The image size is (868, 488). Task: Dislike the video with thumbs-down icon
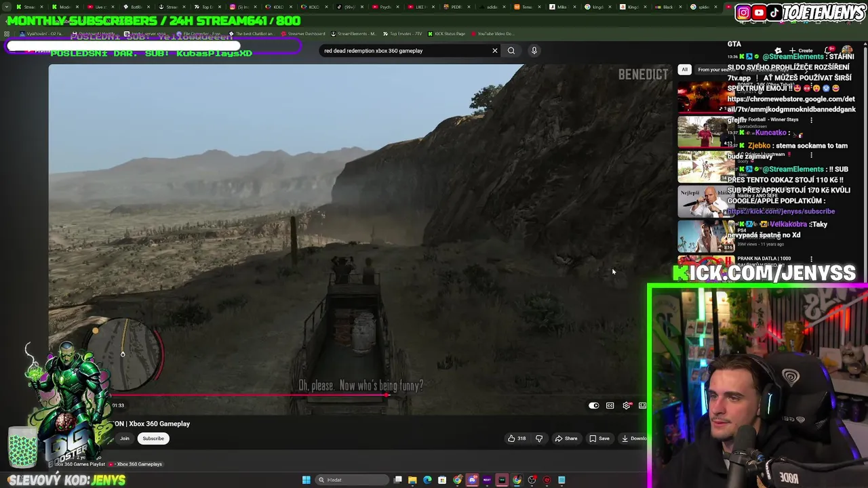[539, 439]
